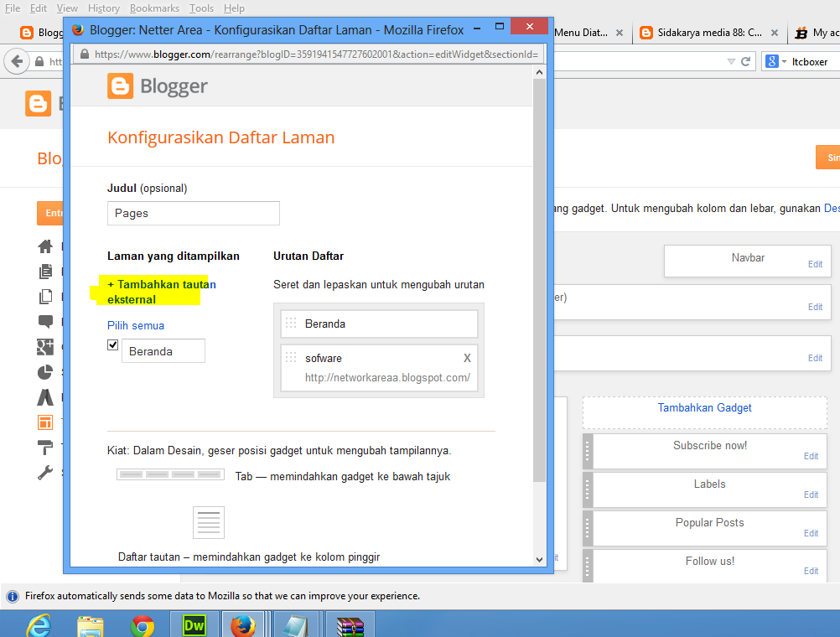Click the padlock icon in the popup URL bar
840x637 pixels.
[84, 54]
